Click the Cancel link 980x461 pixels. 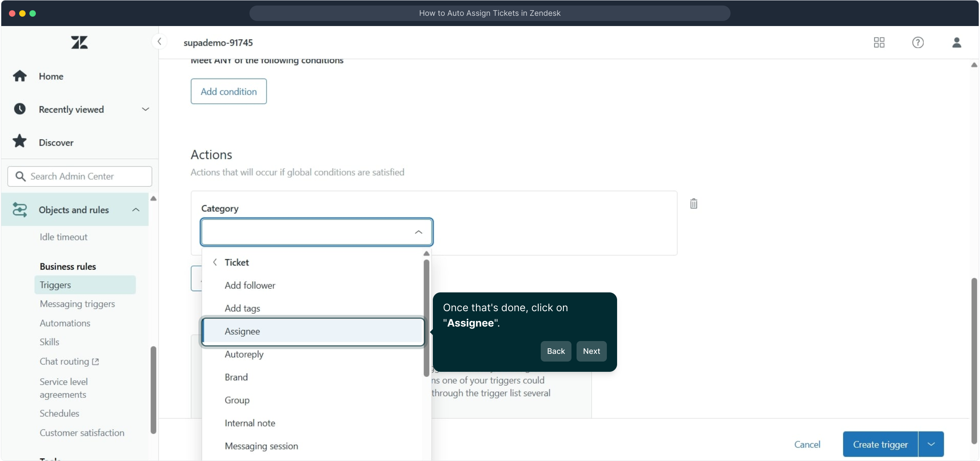click(x=807, y=444)
